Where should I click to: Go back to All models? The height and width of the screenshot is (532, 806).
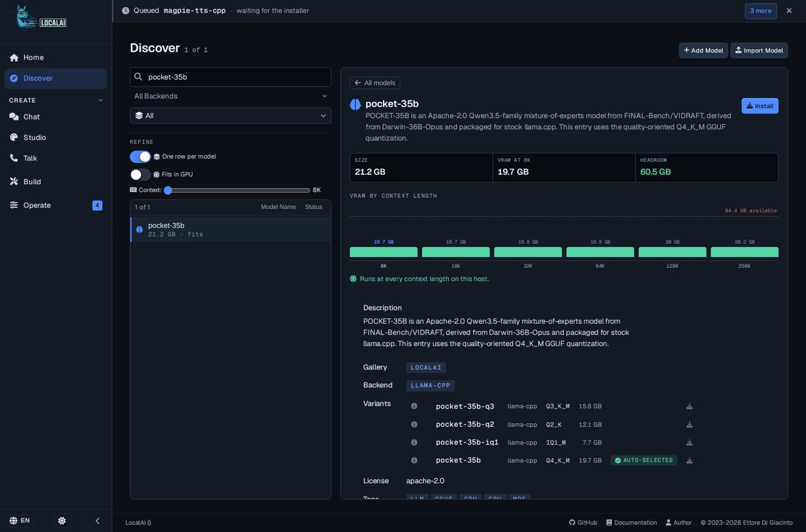coord(375,83)
